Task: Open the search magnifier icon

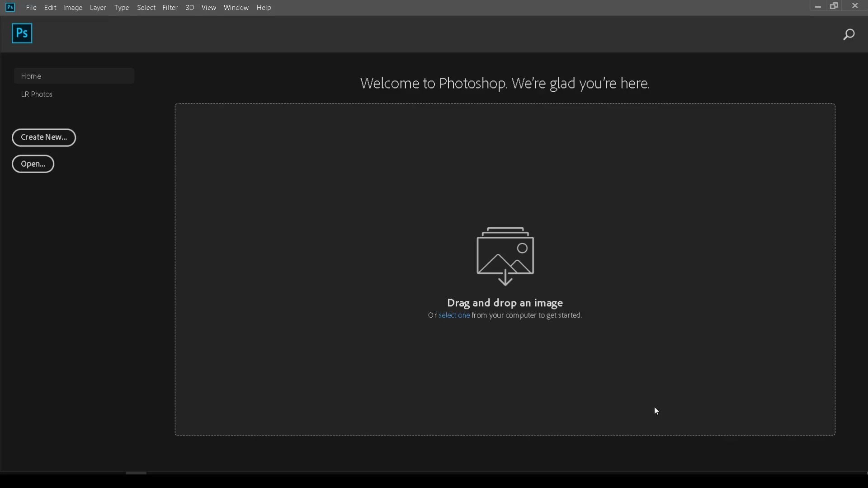Action: [x=849, y=34]
